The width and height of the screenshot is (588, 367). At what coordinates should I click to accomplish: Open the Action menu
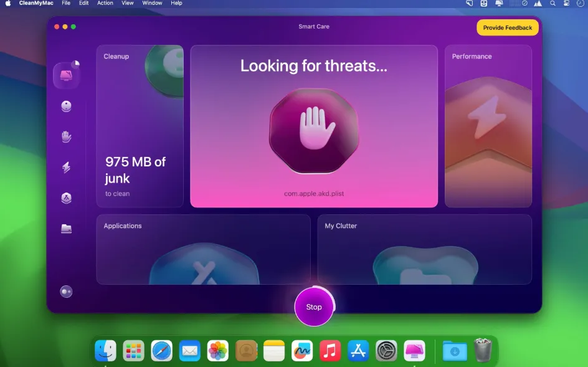[105, 3]
